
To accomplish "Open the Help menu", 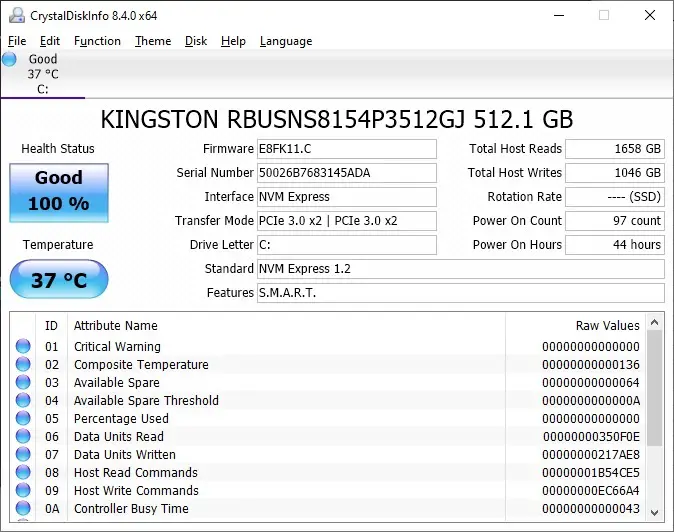I will pos(233,41).
